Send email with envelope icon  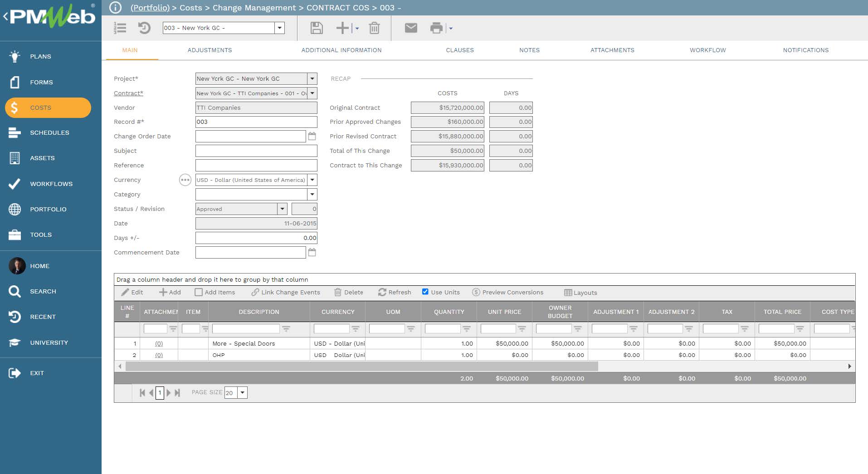411,28
